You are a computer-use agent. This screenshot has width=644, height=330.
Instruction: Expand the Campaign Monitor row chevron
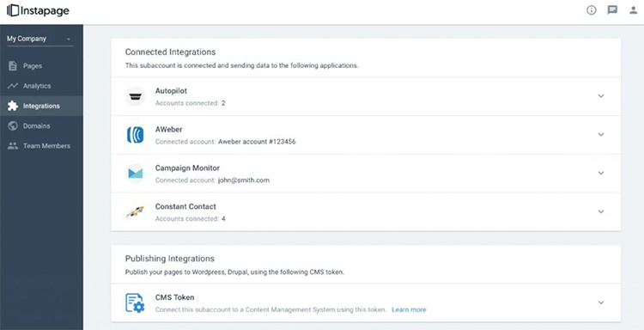(x=601, y=173)
